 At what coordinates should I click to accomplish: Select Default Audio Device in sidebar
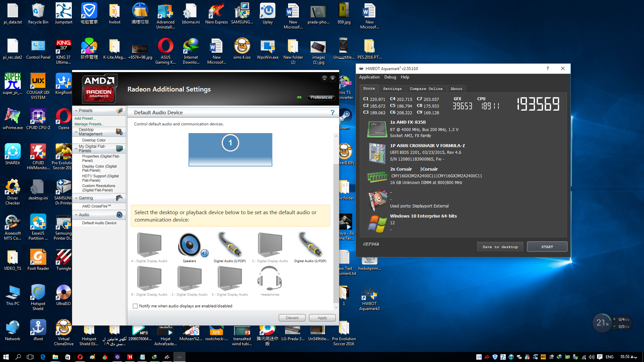point(99,223)
